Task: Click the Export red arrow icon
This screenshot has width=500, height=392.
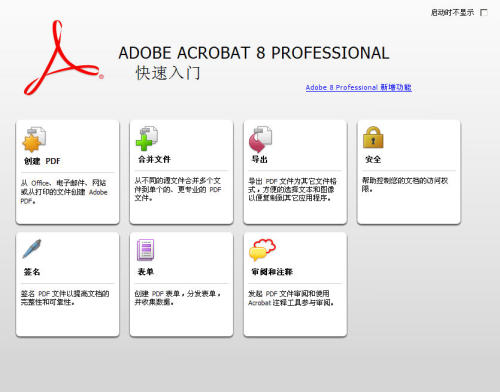Action: (260, 139)
